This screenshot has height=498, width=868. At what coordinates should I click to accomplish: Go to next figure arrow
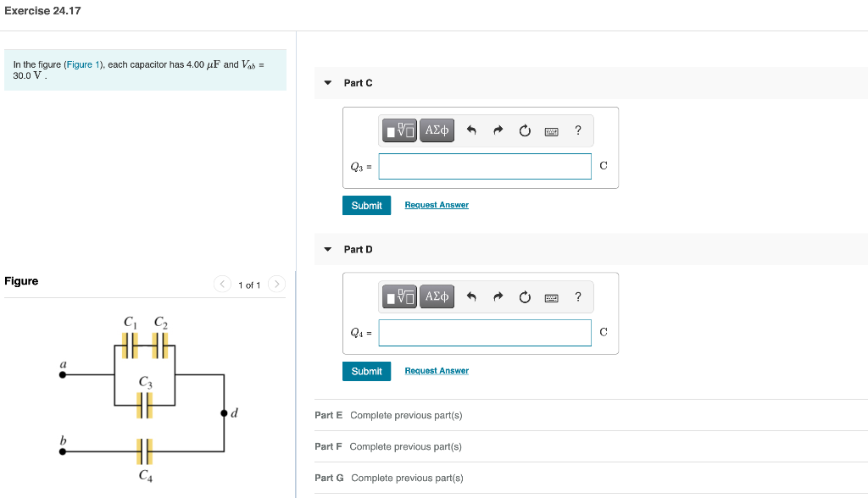(x=277, y=284)
